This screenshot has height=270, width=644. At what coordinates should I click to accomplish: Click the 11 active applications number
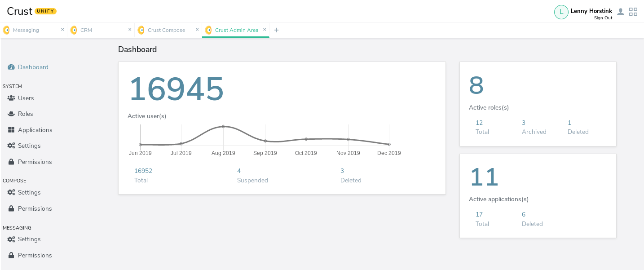tap(484, 177)
